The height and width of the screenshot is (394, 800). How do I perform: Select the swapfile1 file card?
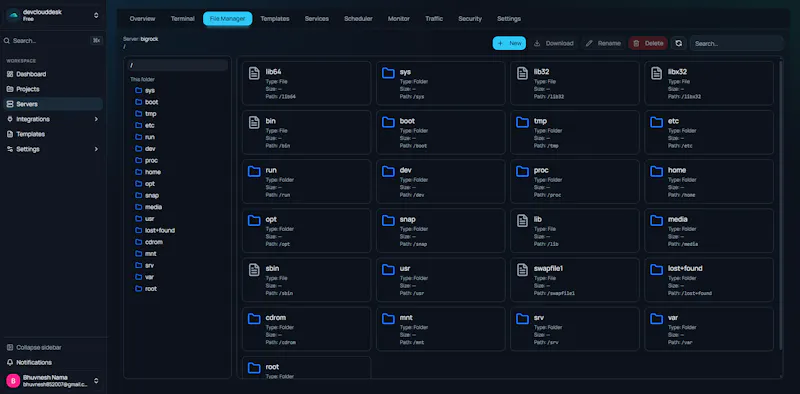point(575,280)
